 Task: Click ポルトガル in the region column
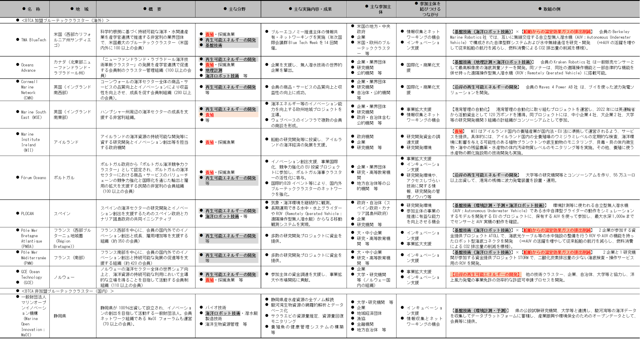[64, 178]
